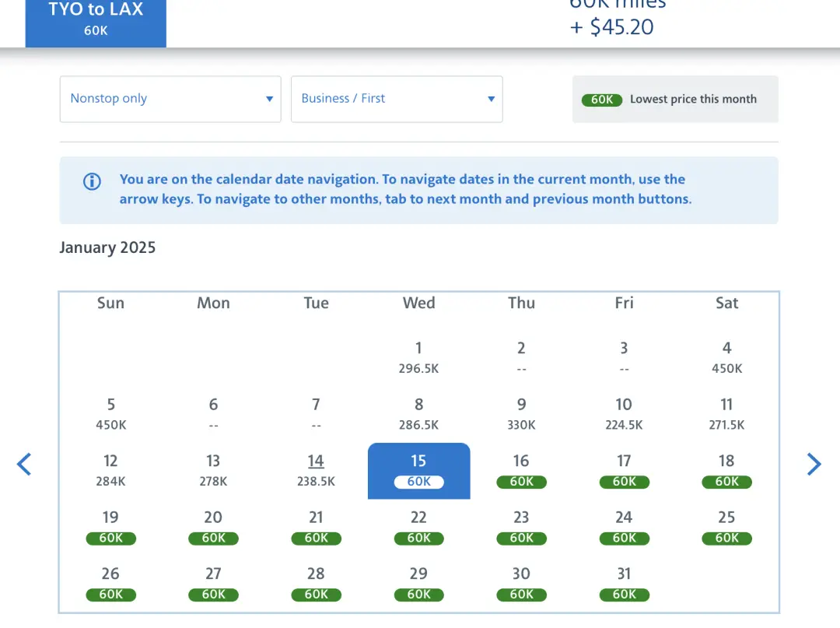Click the info icon in the notice
The width and height of the screenshot is (840, 628).
click(92, 182)
